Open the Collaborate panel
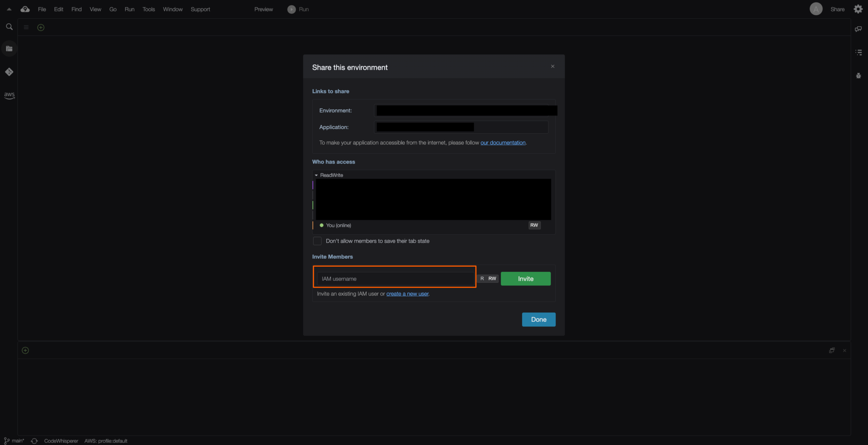This screenshot has height=445, width=868. click(858, 29)
